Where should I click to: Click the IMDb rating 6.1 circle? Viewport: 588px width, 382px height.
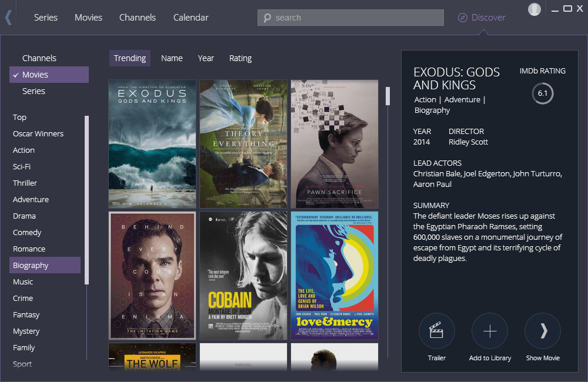click(x=543, y=93)
